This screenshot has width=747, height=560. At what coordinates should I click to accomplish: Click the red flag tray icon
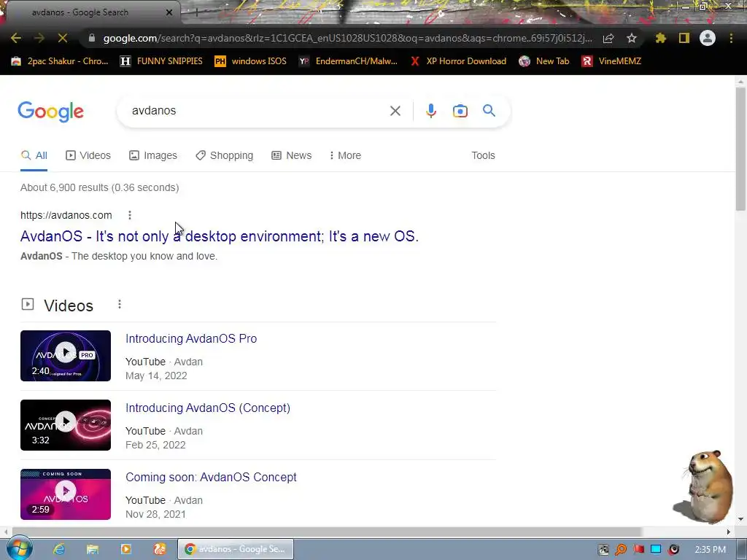click(x=638, y=550)
